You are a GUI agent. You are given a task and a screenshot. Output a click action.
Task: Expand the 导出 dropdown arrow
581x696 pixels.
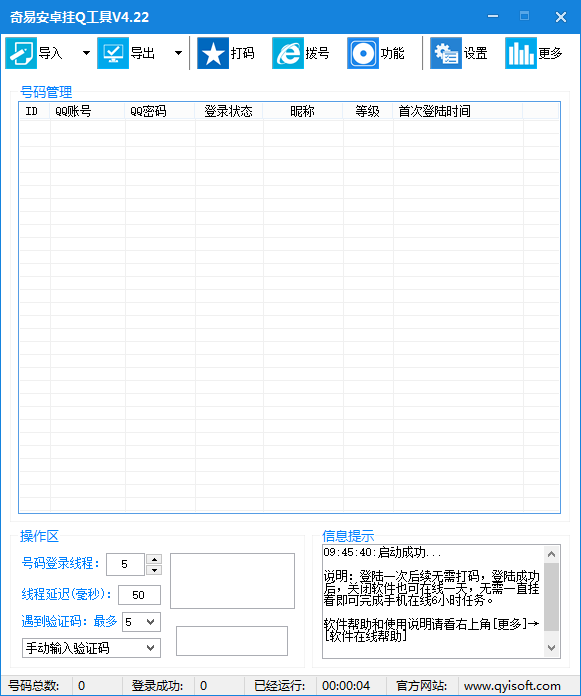178,53
